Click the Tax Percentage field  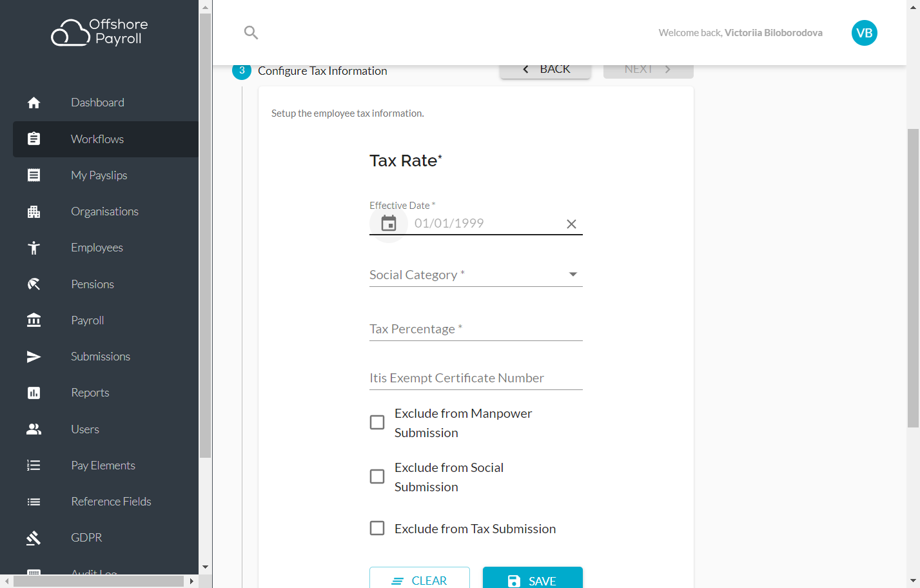476,329
